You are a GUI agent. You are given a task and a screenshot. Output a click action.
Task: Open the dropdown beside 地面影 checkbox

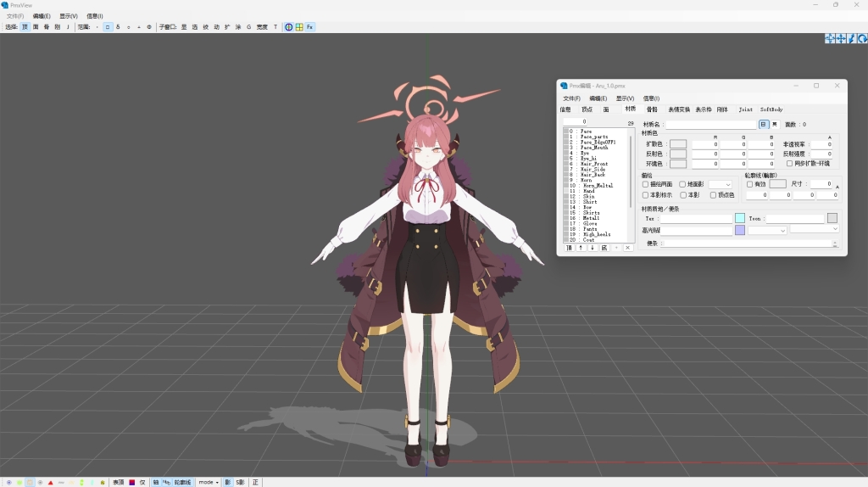pyautogui.click(x=721, y=184)
